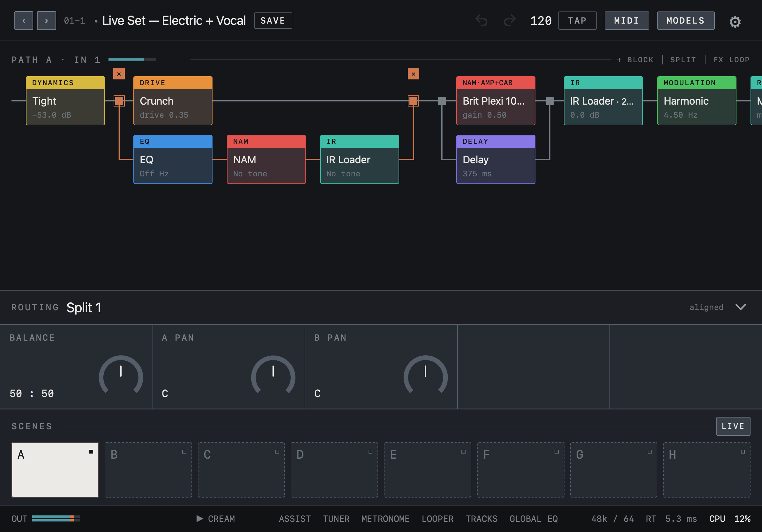The image size is (762, 532).
Task: Click TAP tempo button
Action: click(577, 20)
